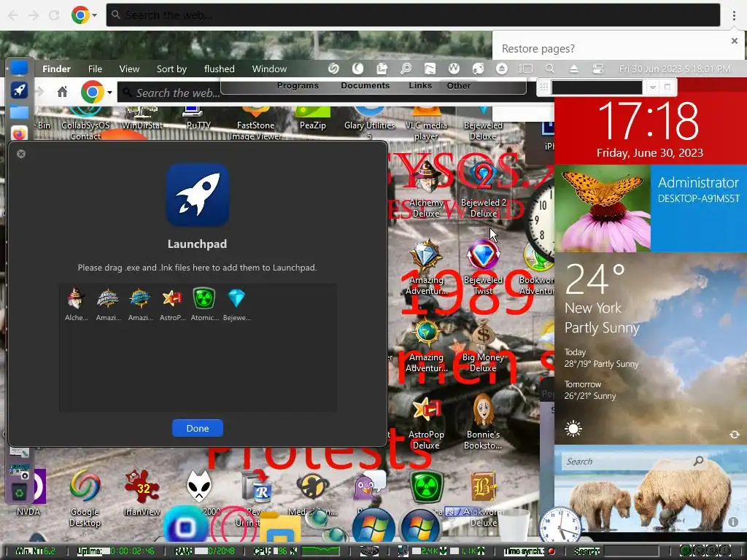
Task: Open the Atomic shortcut in Launchpad
Action: pyautogui.click(x=204, y=304)
